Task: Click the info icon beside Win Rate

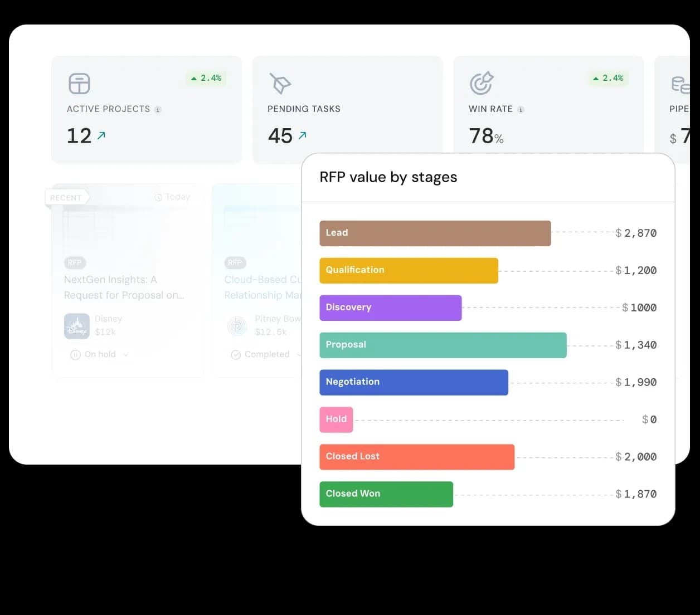Action: [x=521, y=110]
